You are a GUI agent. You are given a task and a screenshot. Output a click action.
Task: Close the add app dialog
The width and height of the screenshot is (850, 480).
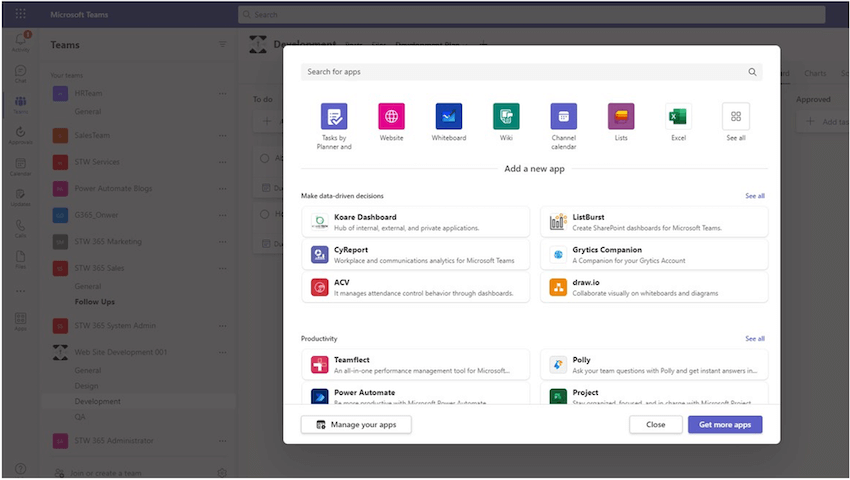pyautogui.click(x=655, y=425)
